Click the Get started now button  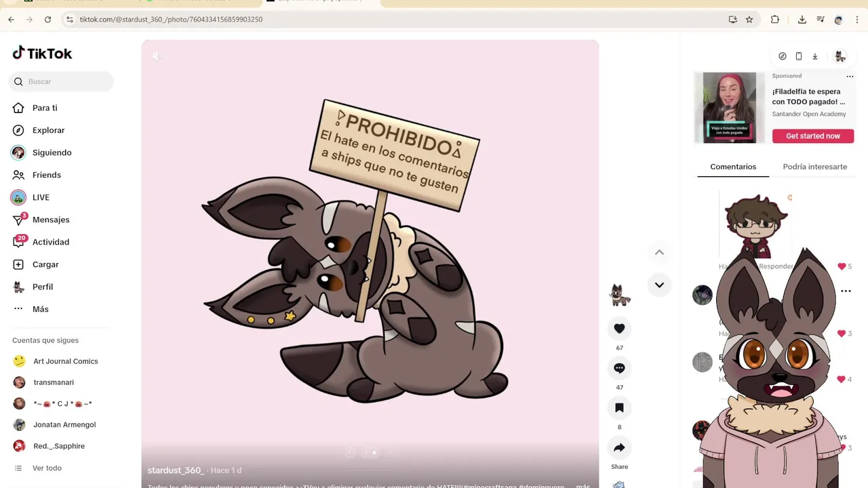pos(813,136)
